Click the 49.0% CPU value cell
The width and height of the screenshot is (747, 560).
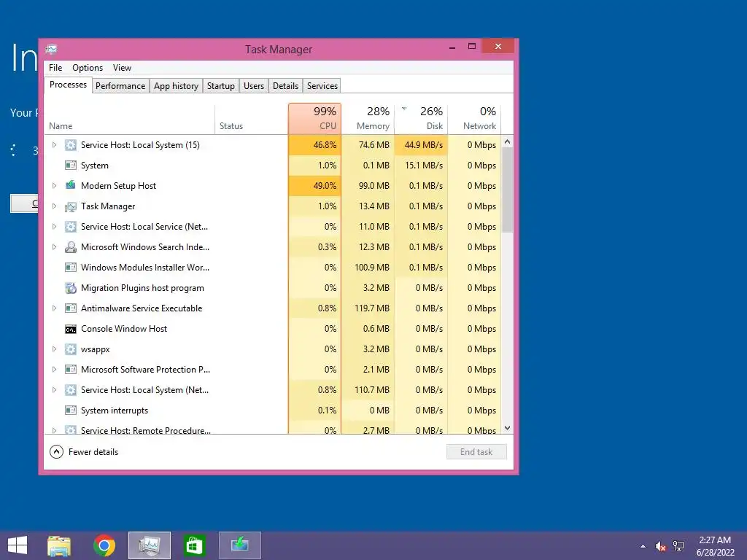click(x=314, y=186)
